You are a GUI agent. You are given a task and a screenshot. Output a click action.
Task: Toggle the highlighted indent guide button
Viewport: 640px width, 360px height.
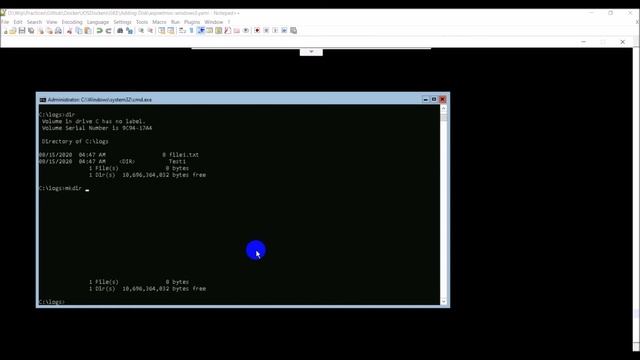click(200, 31)
